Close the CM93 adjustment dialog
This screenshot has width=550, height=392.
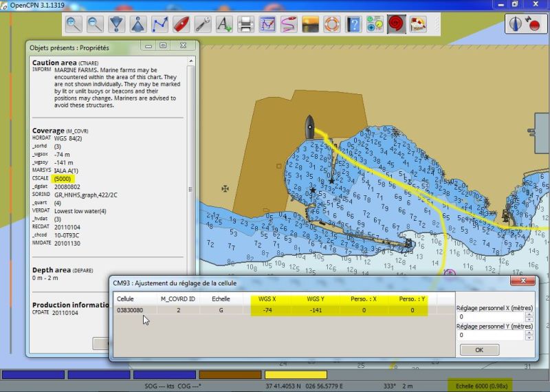[x=523, y=281]
